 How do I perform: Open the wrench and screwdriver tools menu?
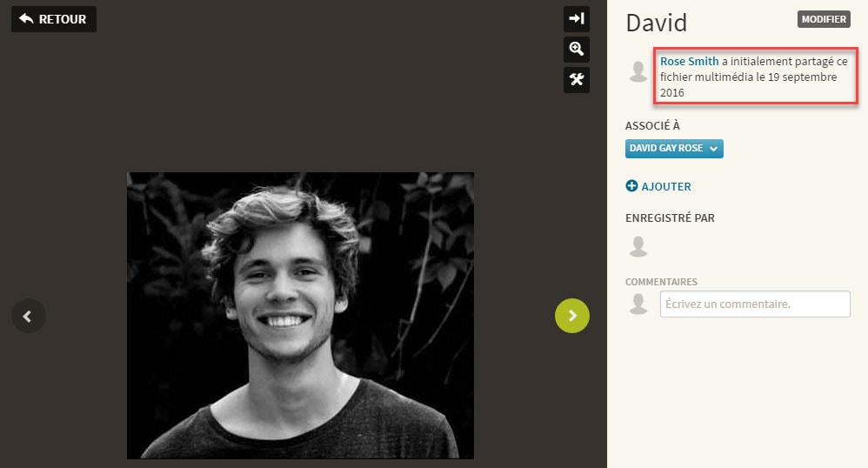(577, 80)
